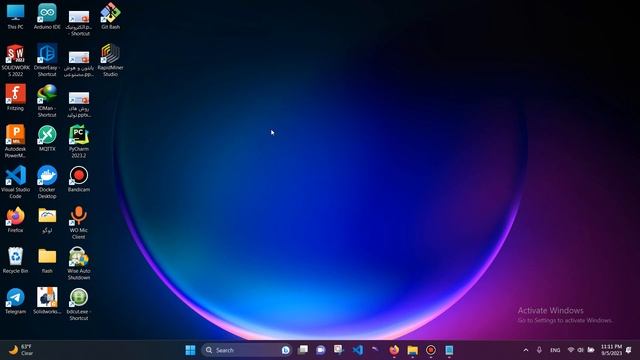Select the folder icon beside Firefox

click(x=47, y=220)
